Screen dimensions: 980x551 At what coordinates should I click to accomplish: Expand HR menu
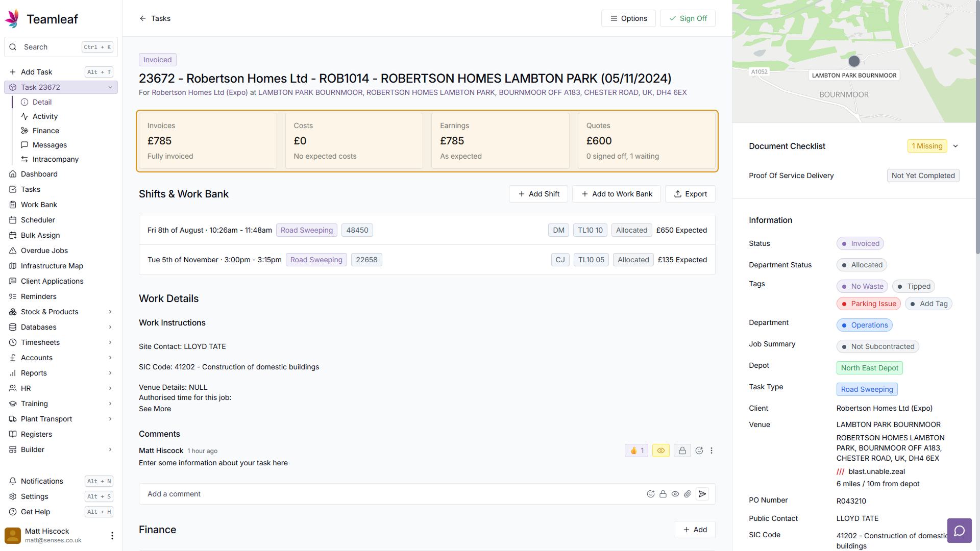tap(110, 388)
